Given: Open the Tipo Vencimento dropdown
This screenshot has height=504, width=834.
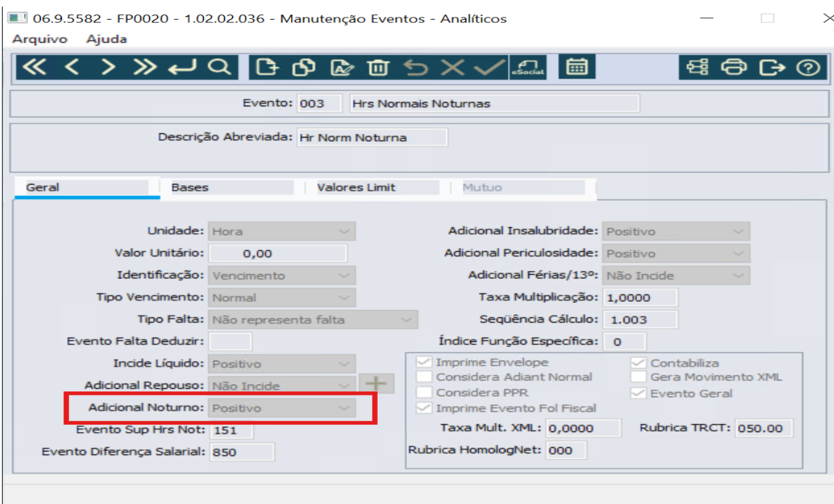Looking at the screenshot, I should [x=282, y=297].
